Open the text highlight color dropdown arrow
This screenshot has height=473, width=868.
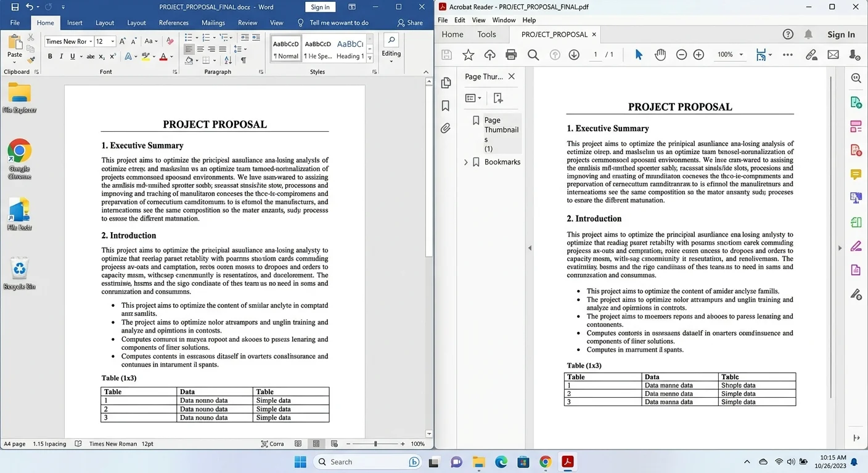[x=154, y=57]
